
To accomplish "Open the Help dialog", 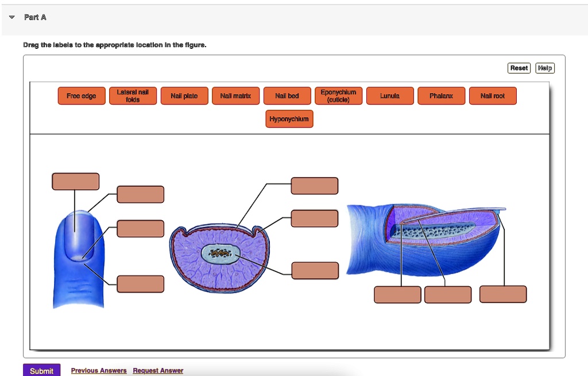I will (544, 67).
